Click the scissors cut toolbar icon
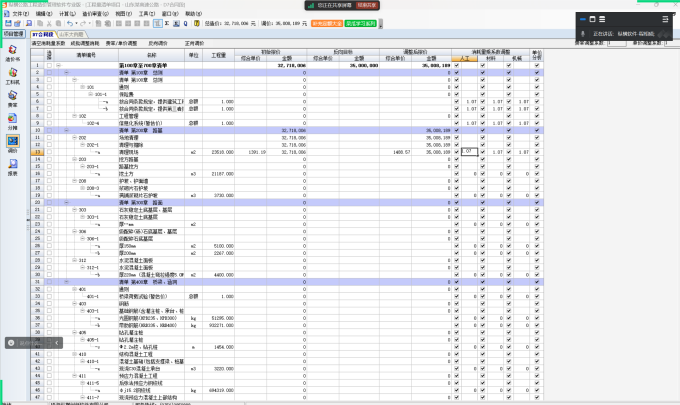This screenshot has width=680, height=405. [49, 23]
